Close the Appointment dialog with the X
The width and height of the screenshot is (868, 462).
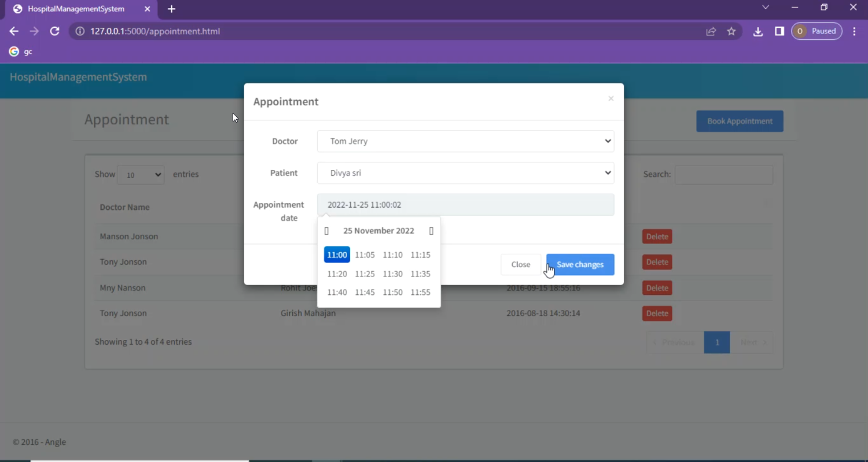pyautogui.click(x=610, y=99)
